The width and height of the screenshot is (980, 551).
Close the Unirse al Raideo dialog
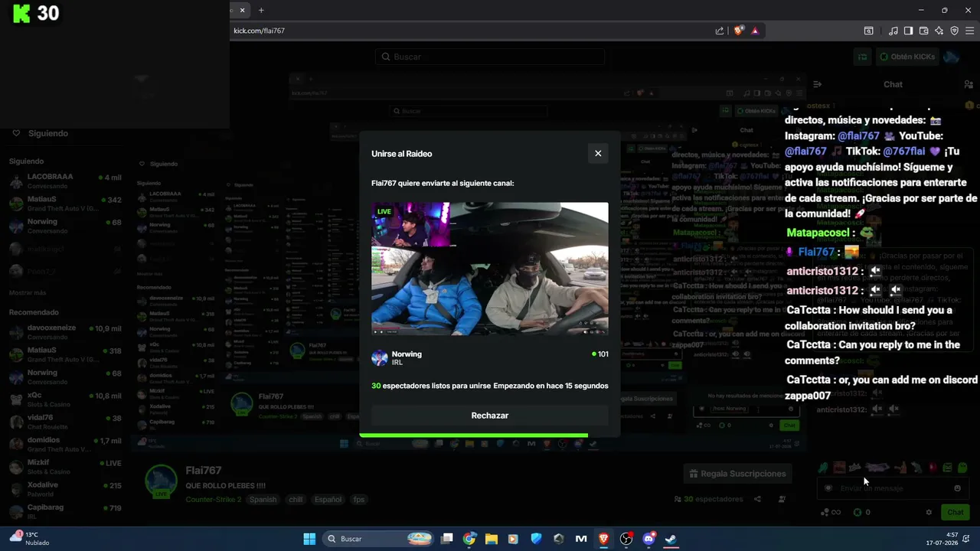598,154
